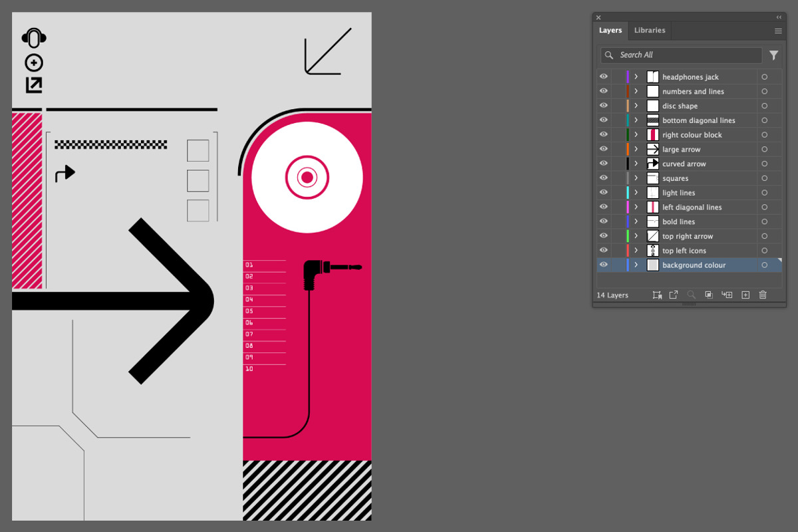
Task: Expand the left diagonal lines layer
Action: tap(636, 207)
